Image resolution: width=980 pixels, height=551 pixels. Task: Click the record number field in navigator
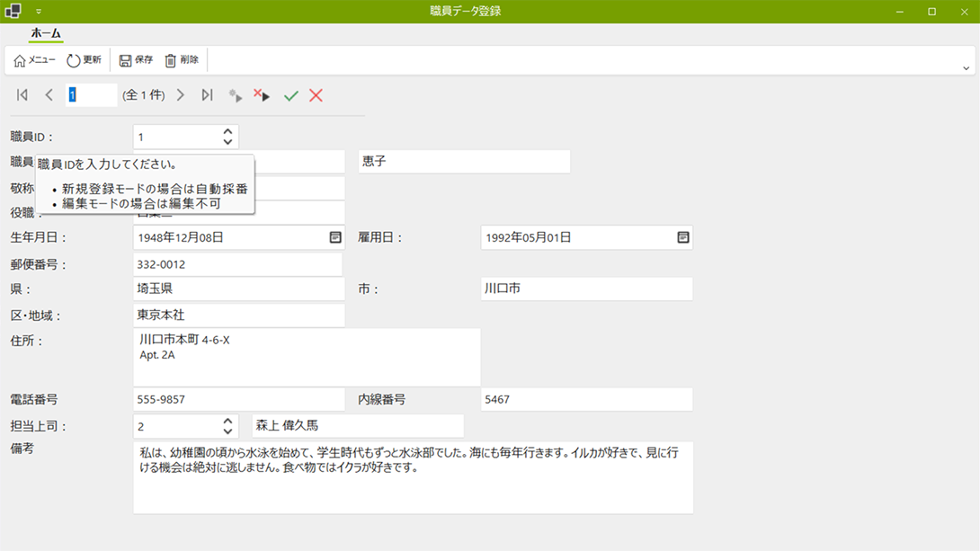coord(91,95)
